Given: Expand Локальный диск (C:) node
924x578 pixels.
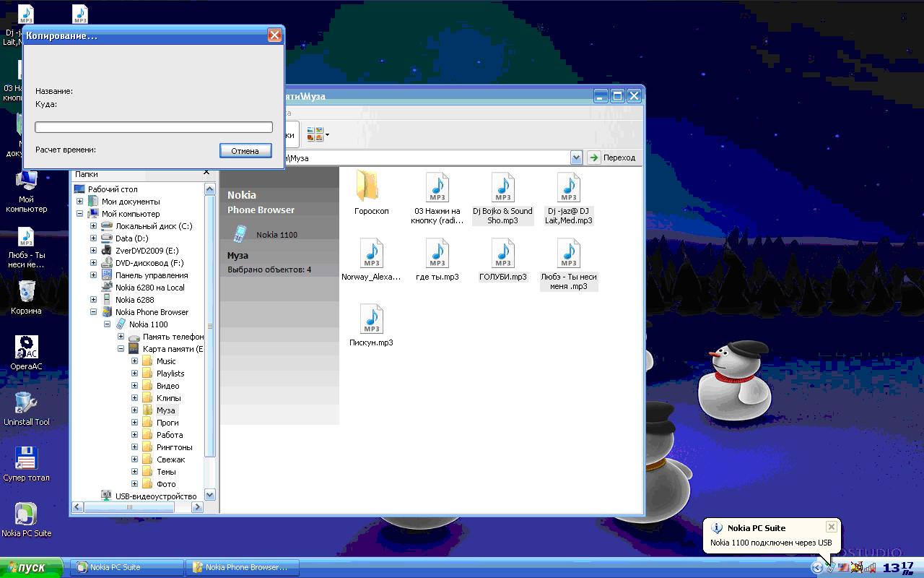Looking at the screenshot, I should point(93,226).
